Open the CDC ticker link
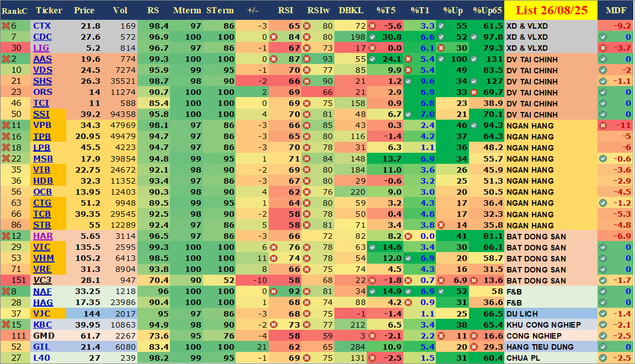 click(x=42, y=37)
